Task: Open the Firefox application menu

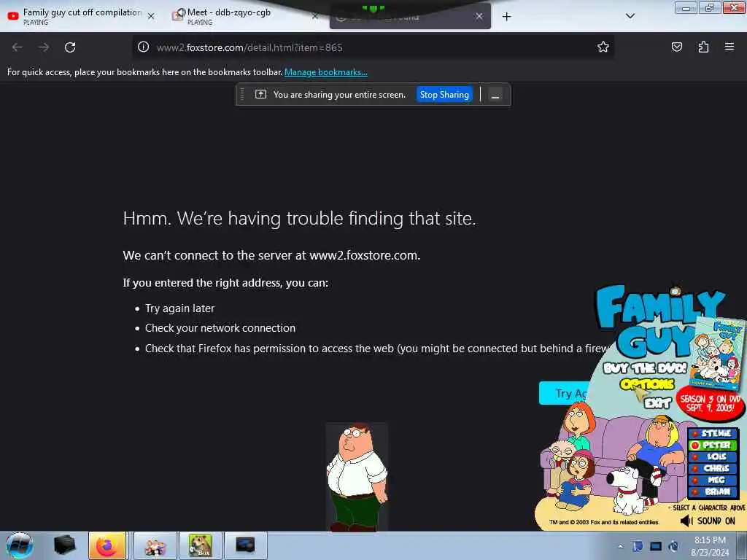Action: click(729, 47)
